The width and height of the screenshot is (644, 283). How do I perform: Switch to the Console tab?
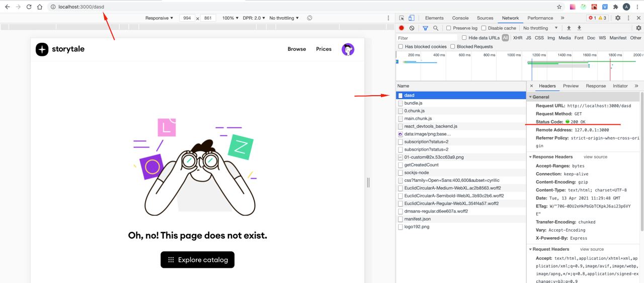[460, 18]
